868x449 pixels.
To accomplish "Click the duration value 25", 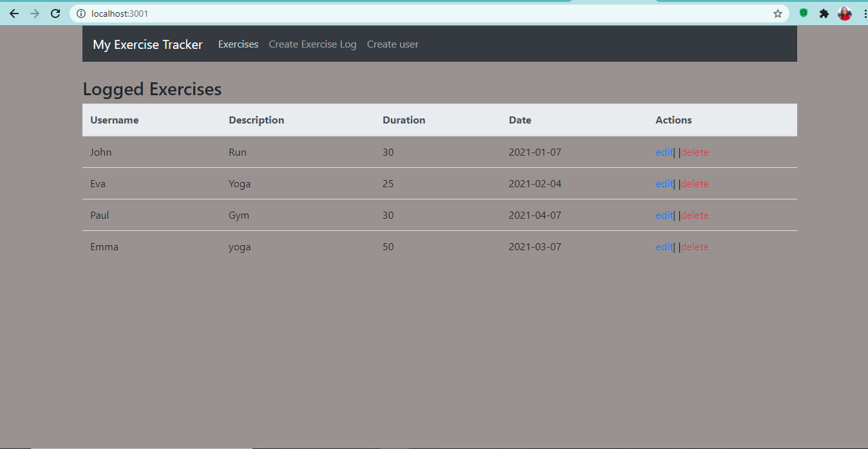I will (388, 184).
